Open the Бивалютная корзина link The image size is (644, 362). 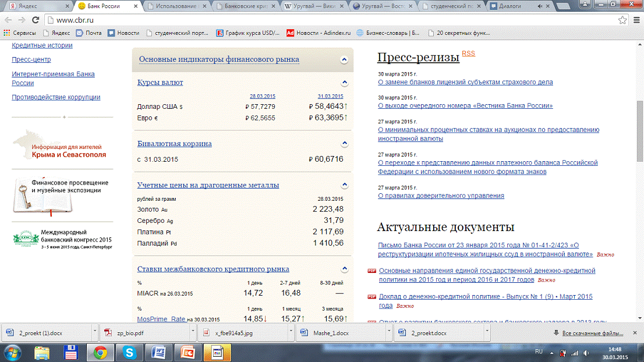pyautogui.click(x=174, y=144)
